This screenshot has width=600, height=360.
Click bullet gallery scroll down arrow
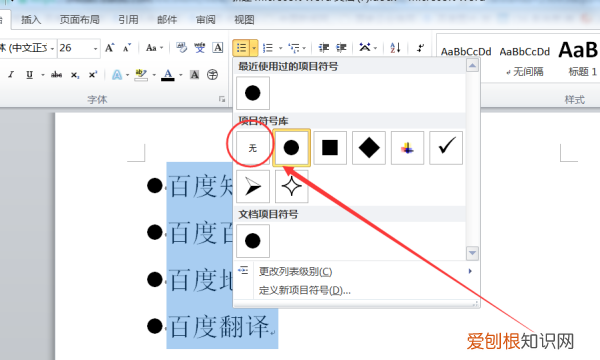472,253
